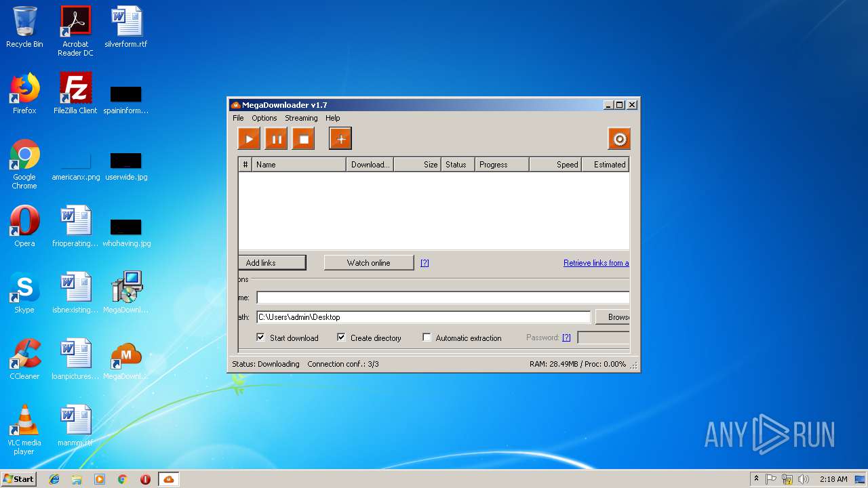Sort by the Name column header
The width and height of the screenshot is (868, 488).
(x=298, y=165)
